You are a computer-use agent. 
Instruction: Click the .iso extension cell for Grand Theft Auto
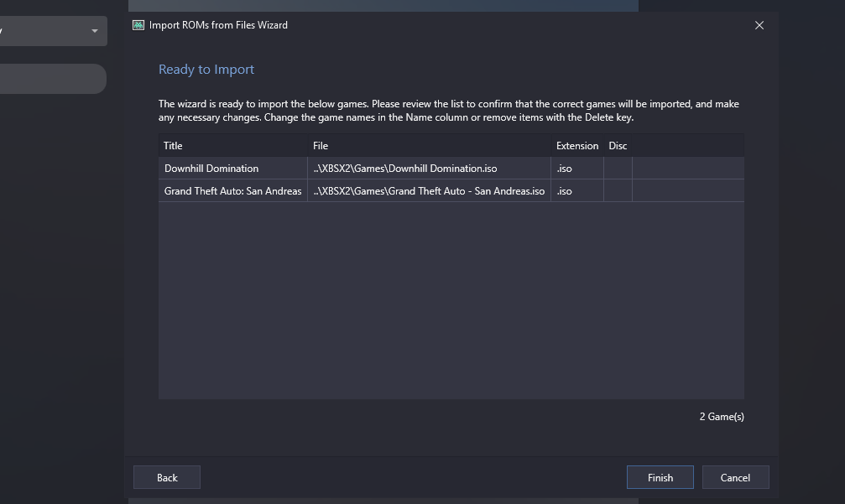pyautogui.click(x=577, y=190)
